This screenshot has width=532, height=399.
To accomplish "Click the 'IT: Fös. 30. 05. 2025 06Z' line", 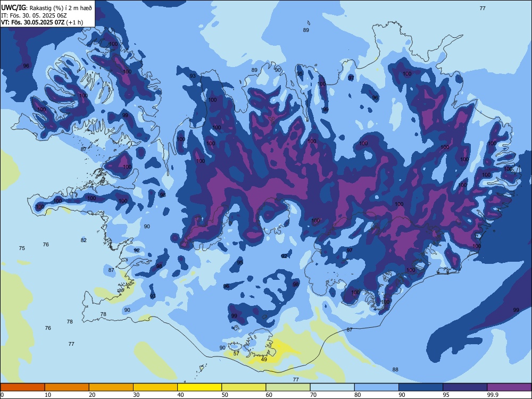I will (x=33, y=15).
